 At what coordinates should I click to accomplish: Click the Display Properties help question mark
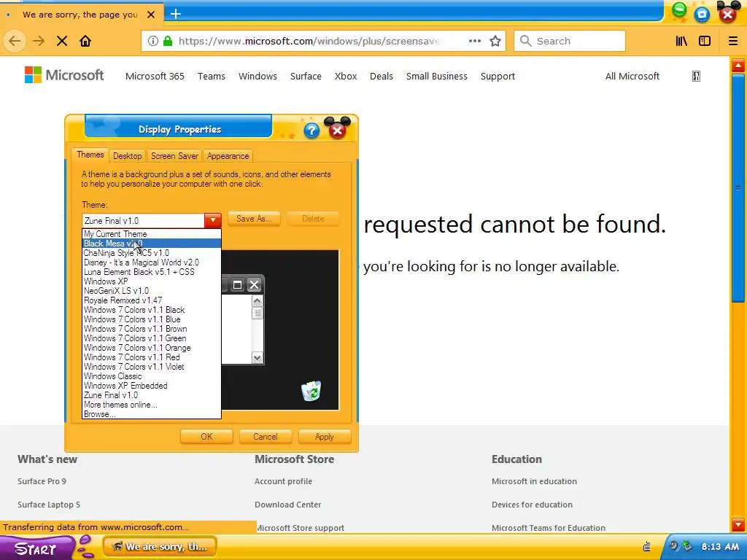click(x=311, y=131)
